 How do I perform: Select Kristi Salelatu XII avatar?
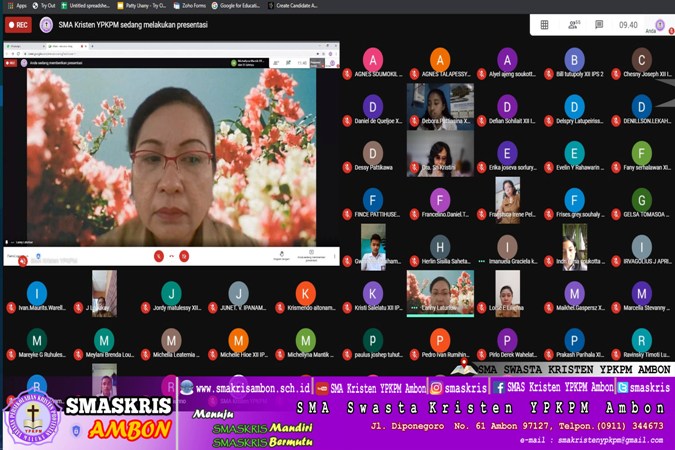(373, 294)
